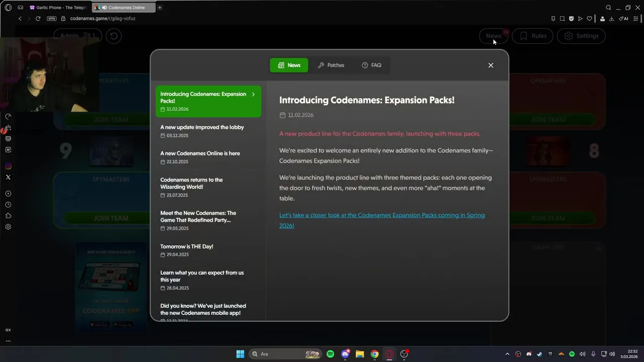The width and height of the screenshot is (644, 362).
Task: Open 'Meet the New Codenames' article
Action: click(x=208, y=220)
